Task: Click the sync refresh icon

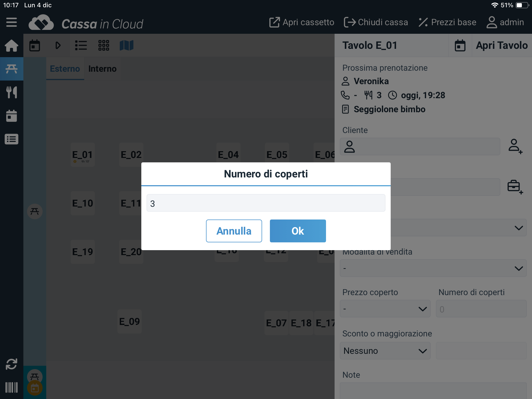Action: (x=11, y=364)
